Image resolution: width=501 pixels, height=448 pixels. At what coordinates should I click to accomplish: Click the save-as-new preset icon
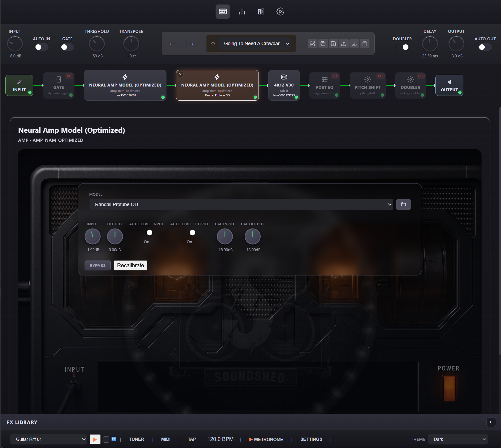333,44
